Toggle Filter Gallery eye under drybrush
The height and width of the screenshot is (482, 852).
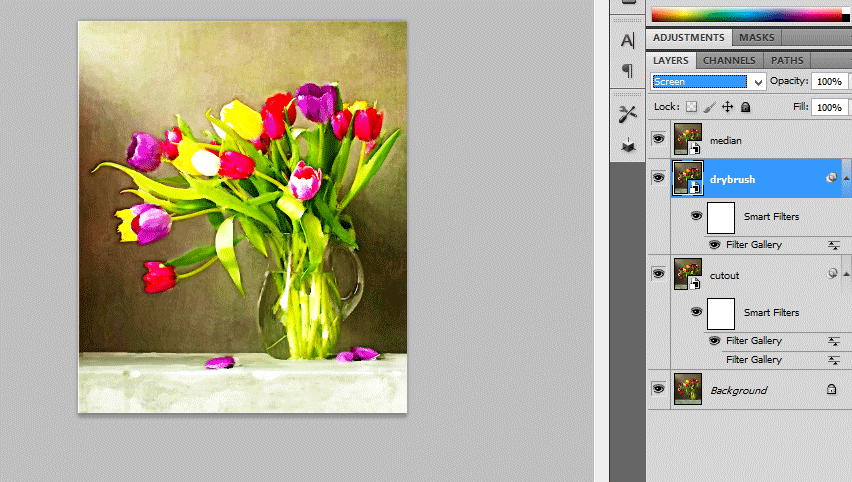(715, 245)
